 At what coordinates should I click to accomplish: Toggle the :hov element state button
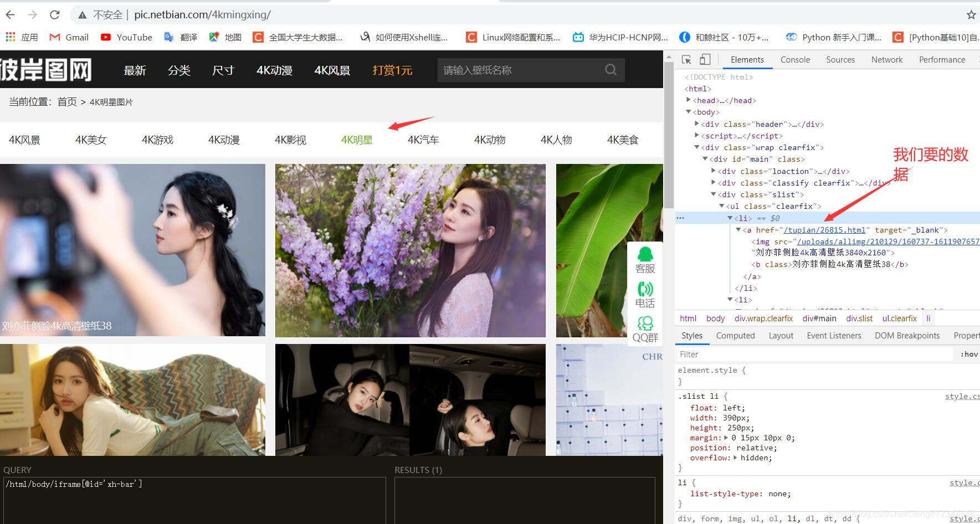click(969, 355)
